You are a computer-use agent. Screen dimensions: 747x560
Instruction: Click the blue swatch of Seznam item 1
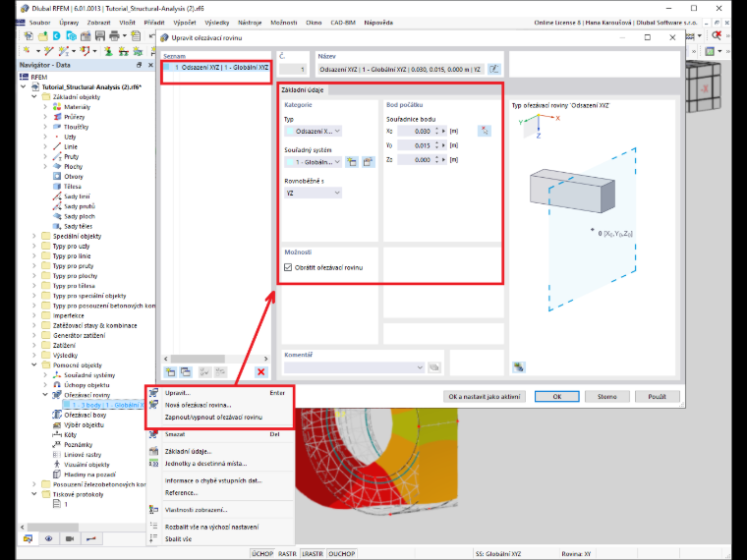tap(167, 67)
